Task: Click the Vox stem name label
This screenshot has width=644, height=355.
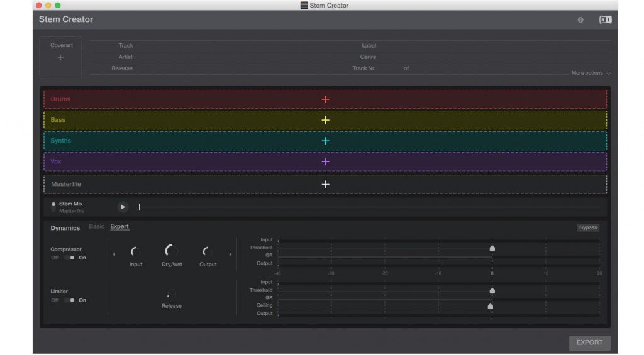Action: [56, 161]
